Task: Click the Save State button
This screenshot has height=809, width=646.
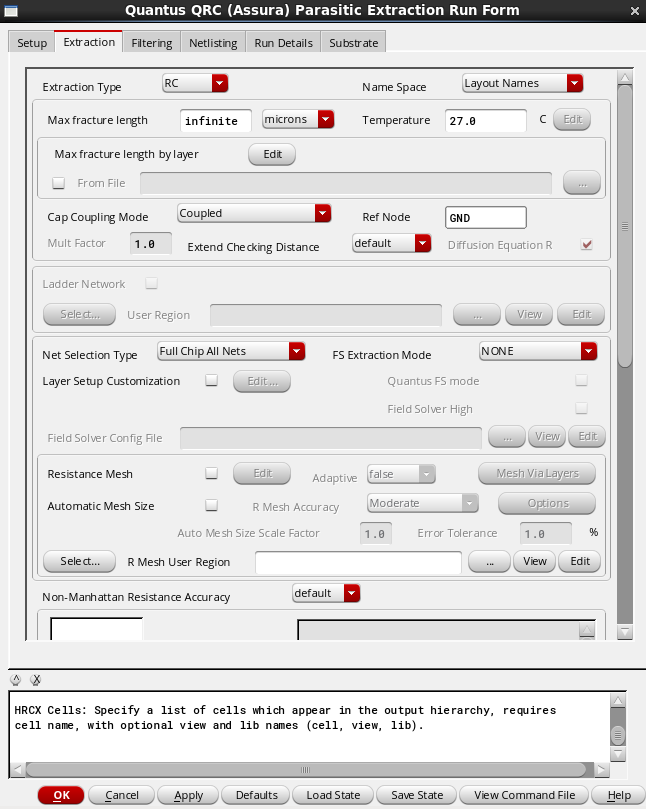Action: coord(417,795)
